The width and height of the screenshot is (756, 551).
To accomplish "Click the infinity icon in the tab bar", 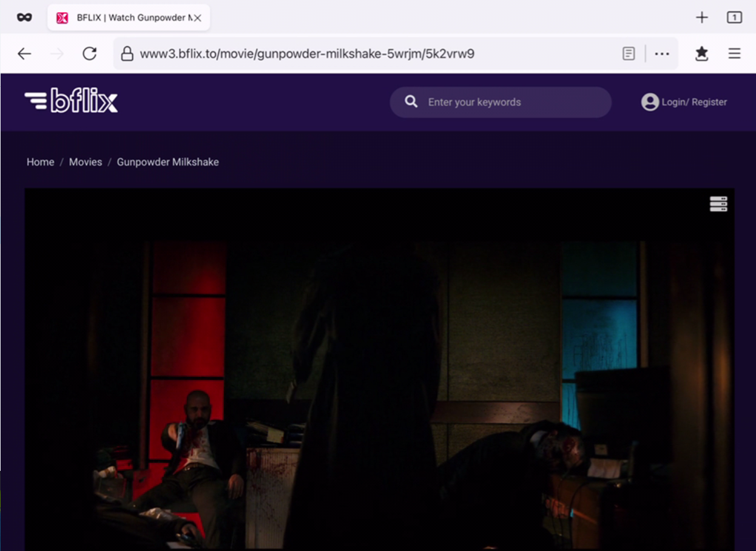I will coord(24,17).
